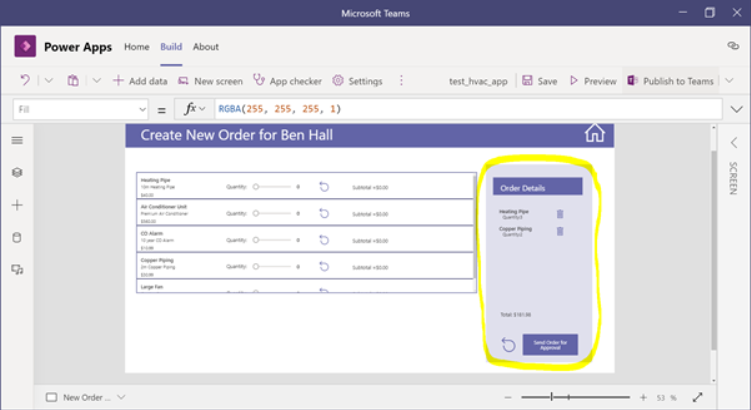Image resolution: width=751 pixels, height=410 pixels.
Task: Delete Copper Piping from Order Details
Action: [x=560, y=231]
